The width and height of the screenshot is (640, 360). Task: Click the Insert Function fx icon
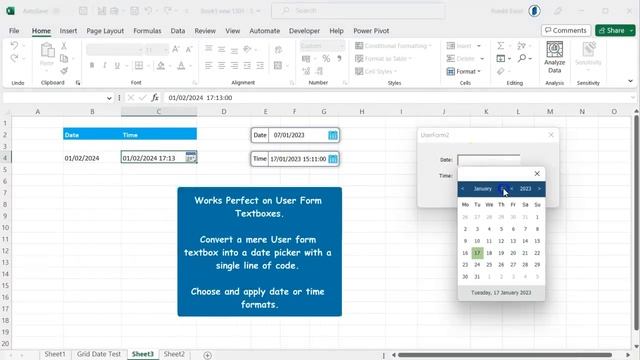click(155, 98)
